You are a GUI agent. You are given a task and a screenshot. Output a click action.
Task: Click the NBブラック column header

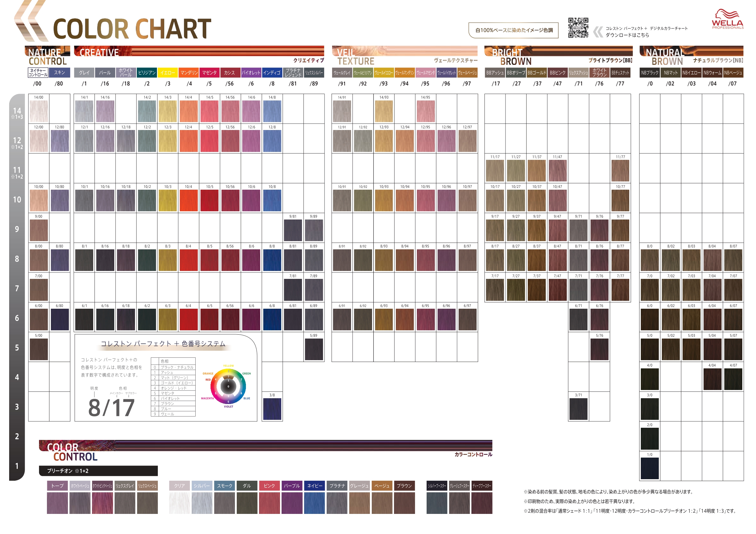pyautogui.click(x=650, y=73)
